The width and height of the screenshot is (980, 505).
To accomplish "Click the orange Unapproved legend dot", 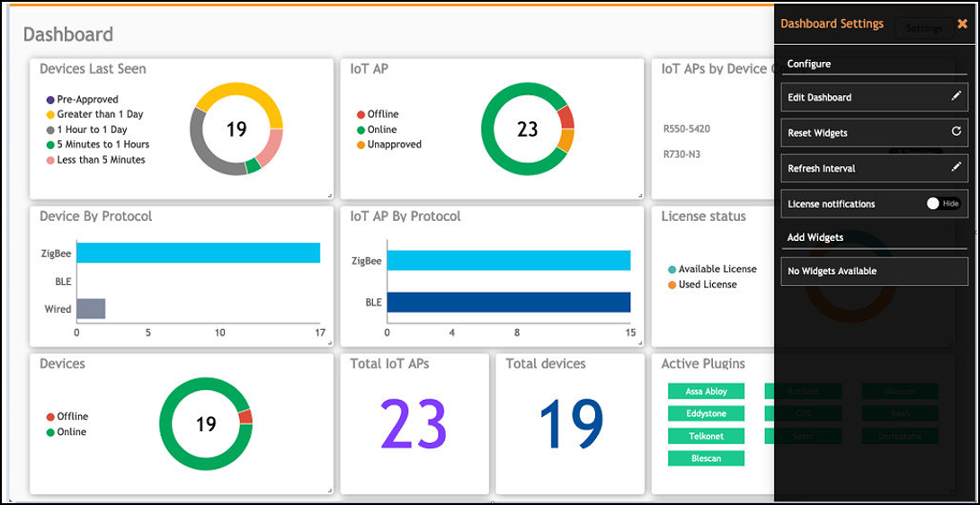I will click(x=361, y=145).
